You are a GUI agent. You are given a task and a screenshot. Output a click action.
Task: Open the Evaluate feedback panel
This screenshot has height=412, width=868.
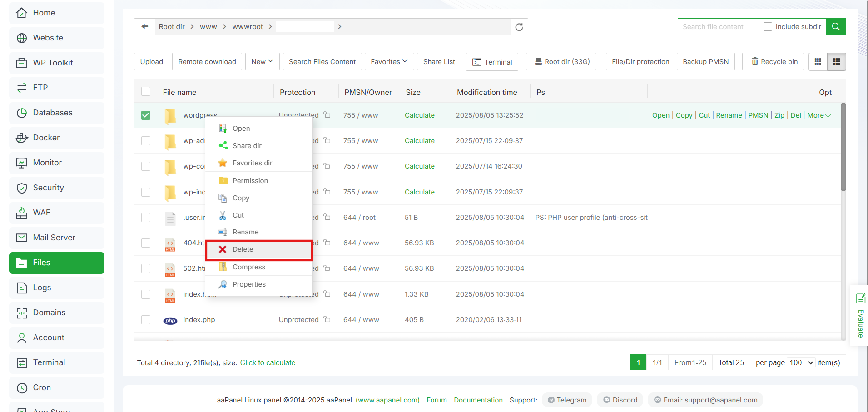[860, 315]
